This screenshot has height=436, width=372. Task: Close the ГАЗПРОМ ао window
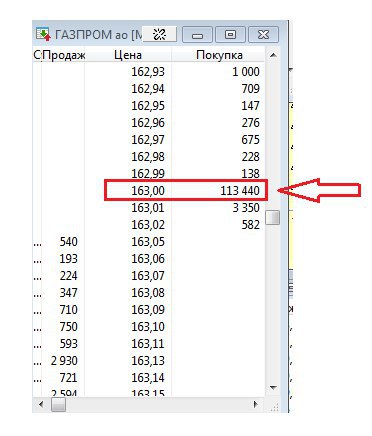[x=263, y=35]
